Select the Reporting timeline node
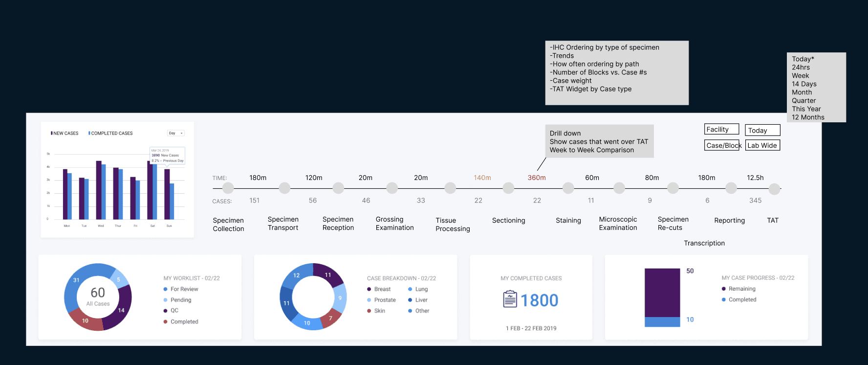 pyautogui.click(x=731, y=188)
